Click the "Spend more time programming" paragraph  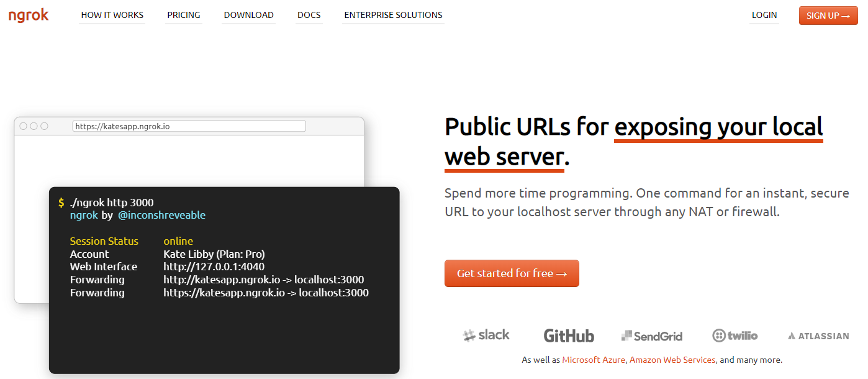(x=647, y=203)
